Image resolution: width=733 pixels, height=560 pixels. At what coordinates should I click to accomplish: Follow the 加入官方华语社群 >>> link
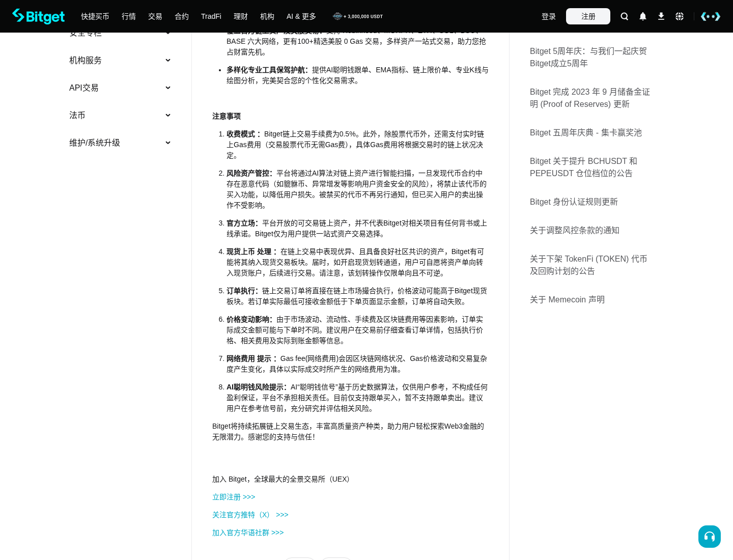[x=248, y=533]
